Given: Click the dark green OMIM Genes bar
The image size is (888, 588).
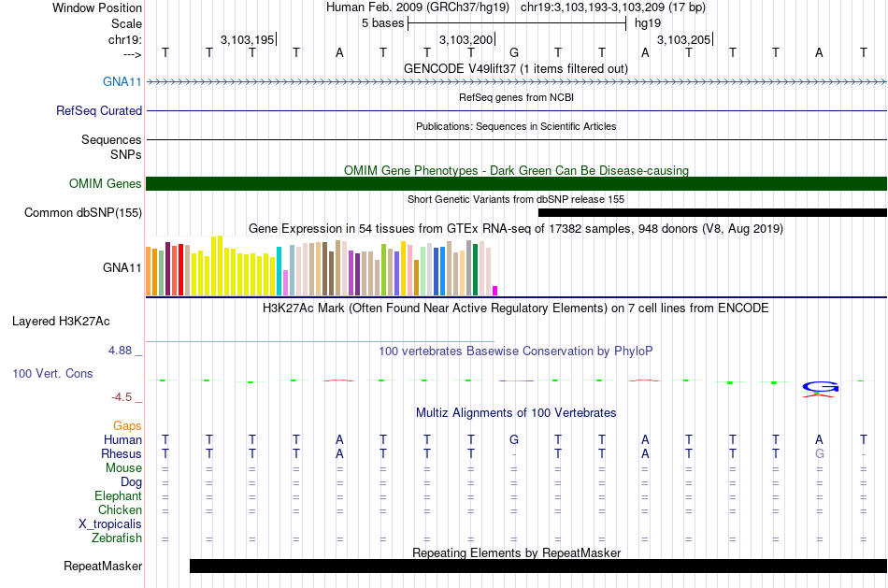Looking at the screenshot, I should click(516, 183).
